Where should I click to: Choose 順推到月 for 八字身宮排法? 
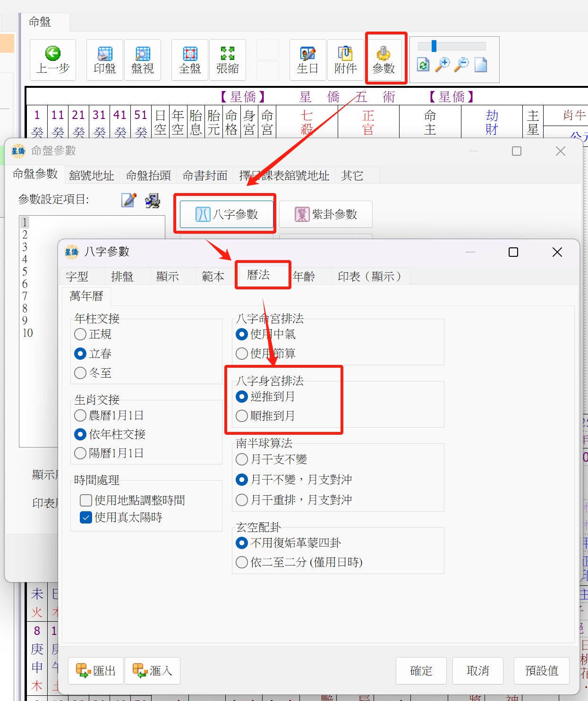tap(242, 416)
